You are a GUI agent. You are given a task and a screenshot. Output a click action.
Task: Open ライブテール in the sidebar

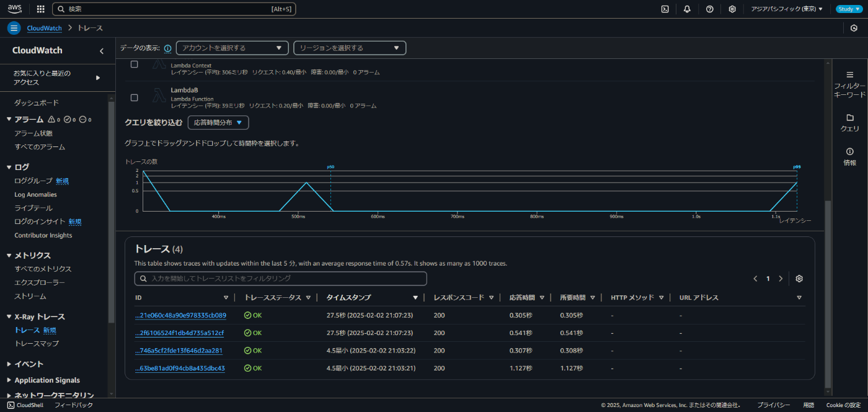point(33,208)
